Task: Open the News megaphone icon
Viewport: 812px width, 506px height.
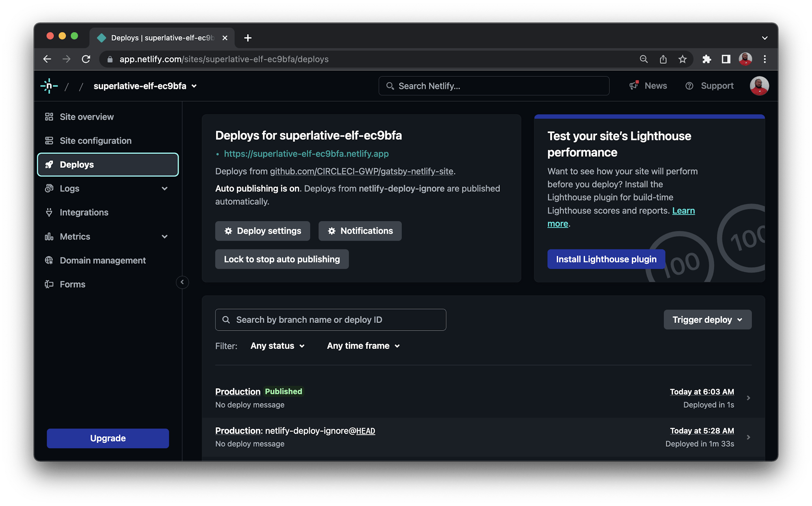Action: click(633, 86)
